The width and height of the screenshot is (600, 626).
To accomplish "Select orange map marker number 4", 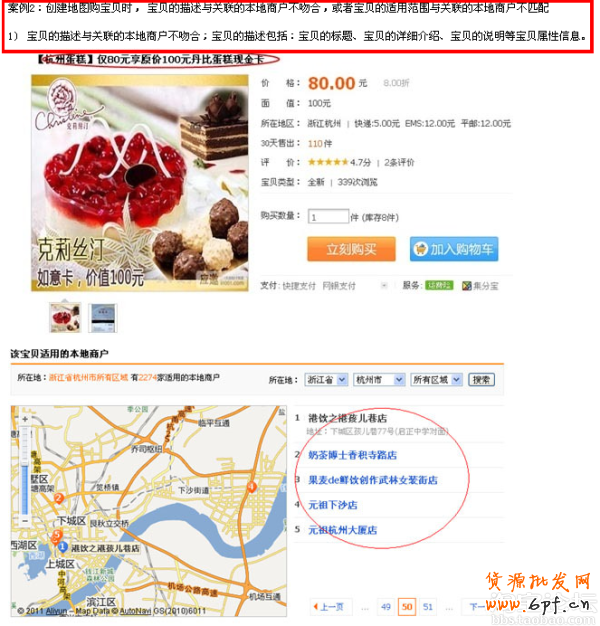I will point(251,487).
